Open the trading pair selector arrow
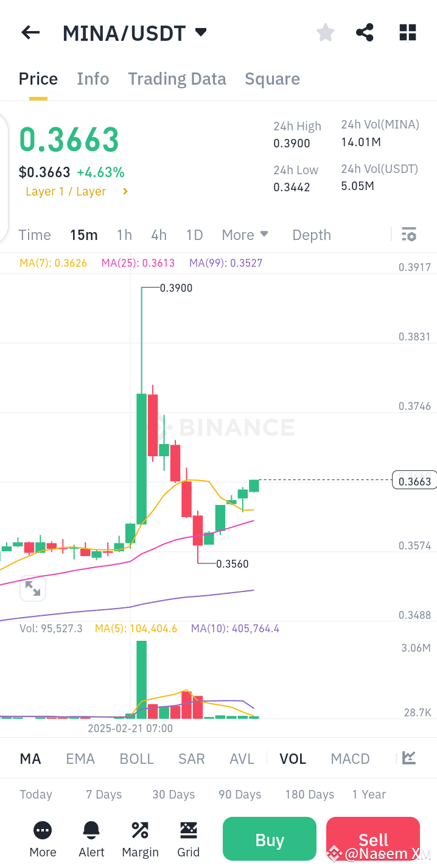Viewport: 437px width, 868px height. pyautogui.click(x=201, y=33)
